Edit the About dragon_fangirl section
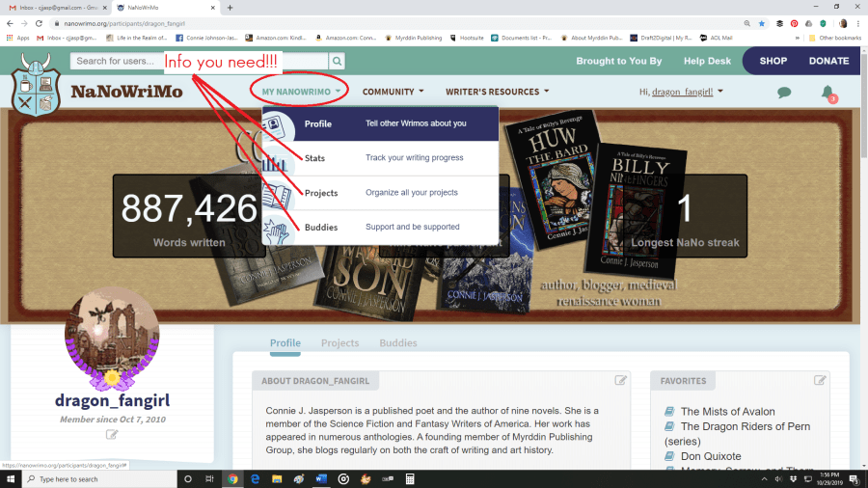 click(x=621, y=380)
